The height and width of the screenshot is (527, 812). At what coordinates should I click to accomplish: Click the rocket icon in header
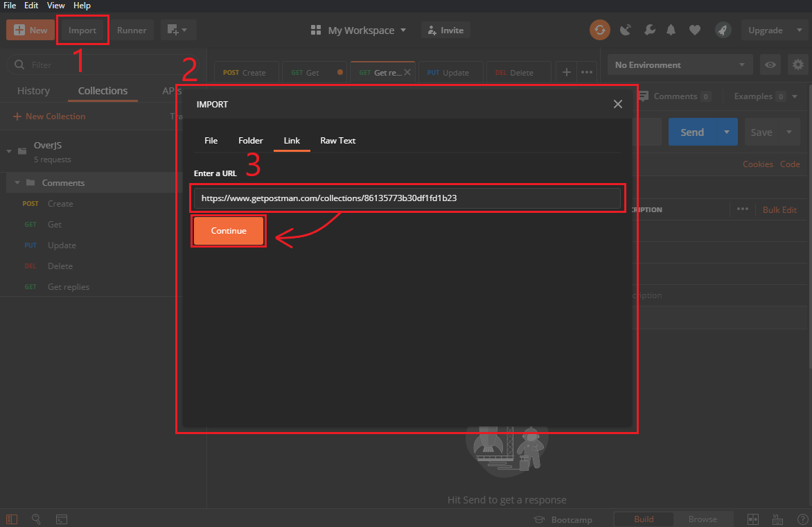coord(723,30)
